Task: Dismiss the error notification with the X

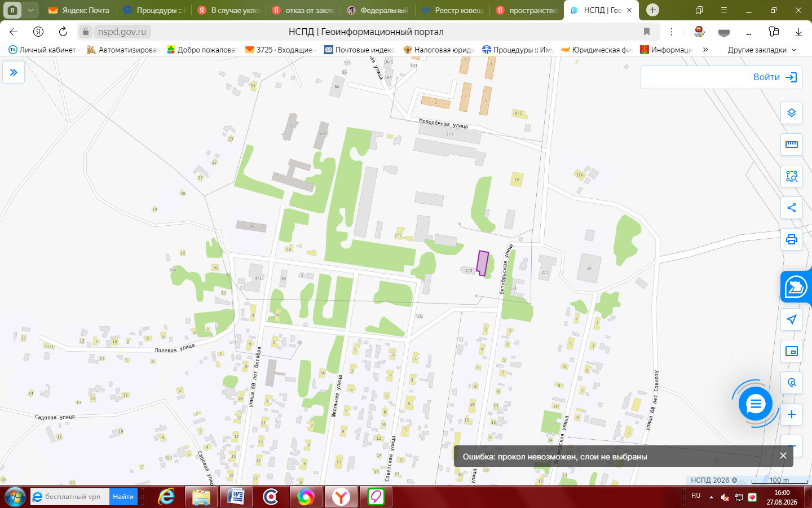Action: tap(783, 456)
